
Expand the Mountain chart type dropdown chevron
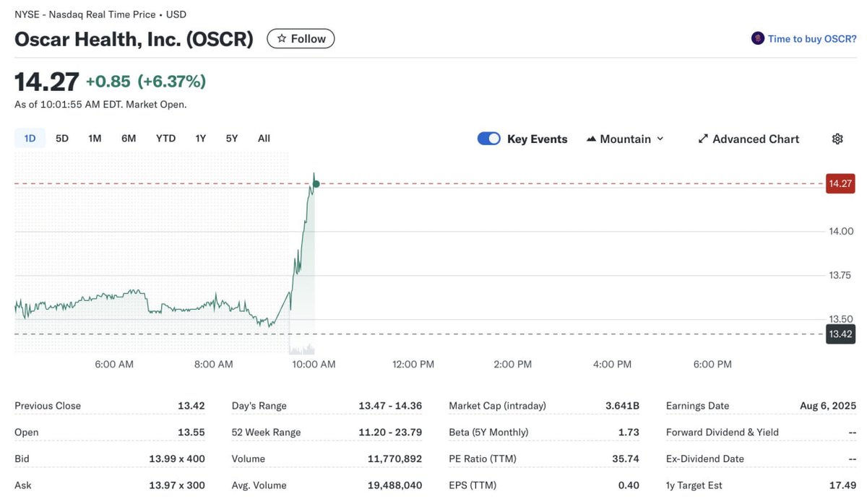pyautogui.click(x=660, y=139)
